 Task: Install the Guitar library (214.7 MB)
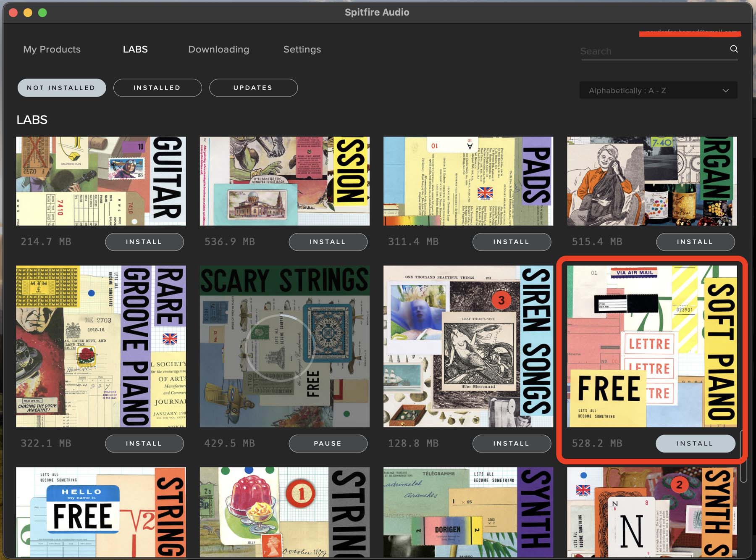(144, 242)
